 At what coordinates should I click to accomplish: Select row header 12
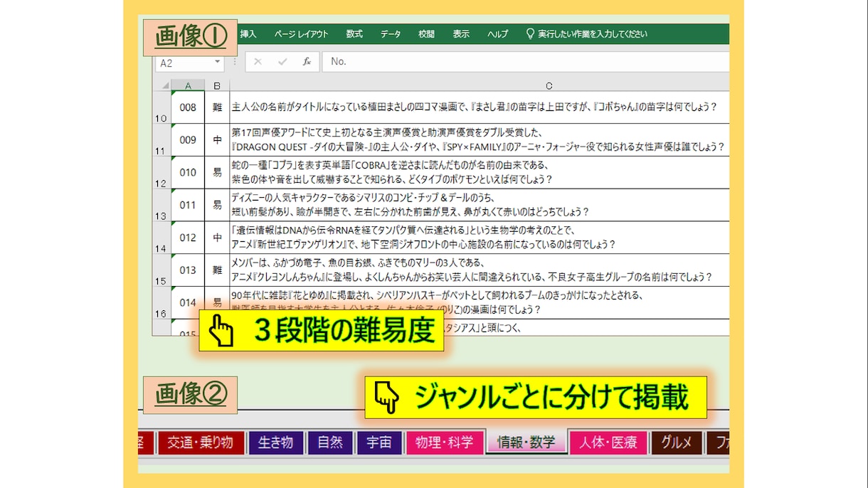pyautogui.click(x=162, y=173)
